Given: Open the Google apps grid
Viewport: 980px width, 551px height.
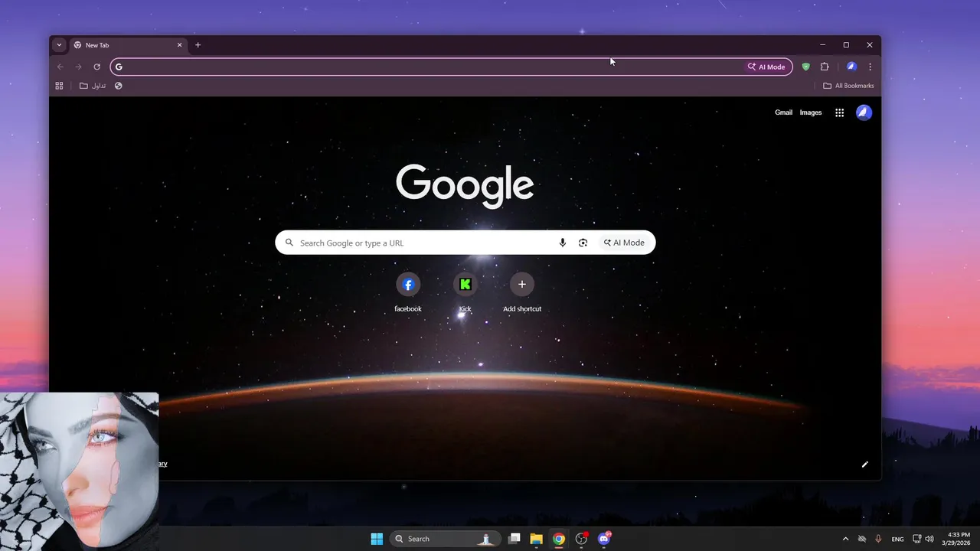Looking at the screenshot, I should tap(839, 112).
